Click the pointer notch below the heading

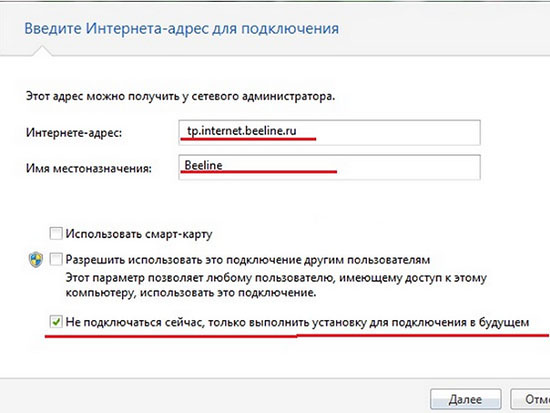(x=42, y=51)
